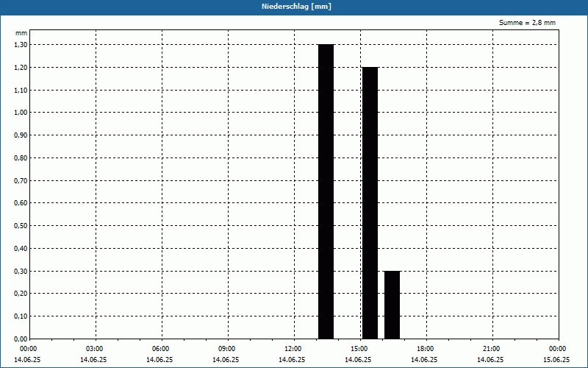588x368 pixels.
Task: Click the mm unit label
Action: click(x=21, y=33)
